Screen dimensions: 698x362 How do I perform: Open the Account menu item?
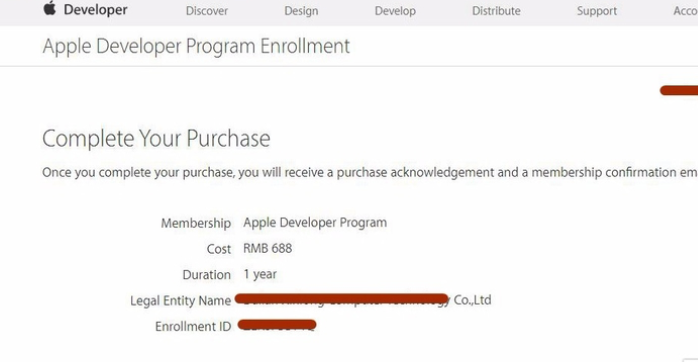(686, 11)
